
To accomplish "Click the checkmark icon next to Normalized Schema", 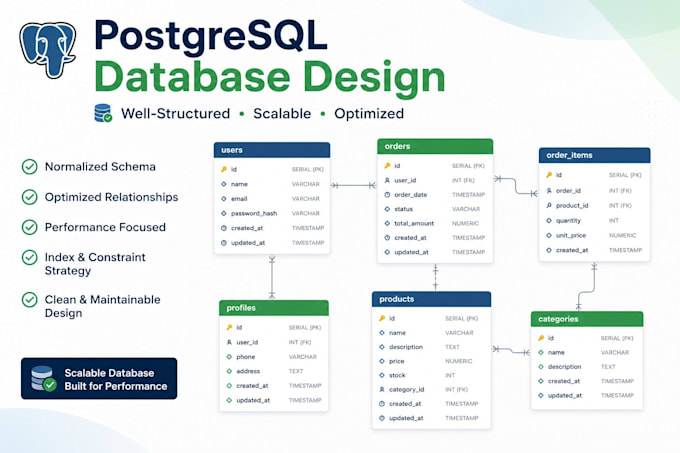I will [29, 167].
